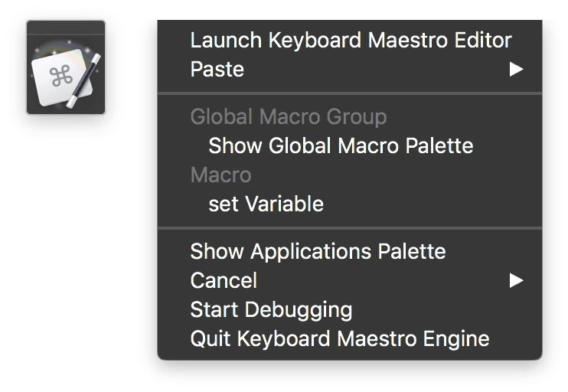This screenshot has height=392, width=568.
Task: Run the set Variable macro
Action: pos(266,204)
